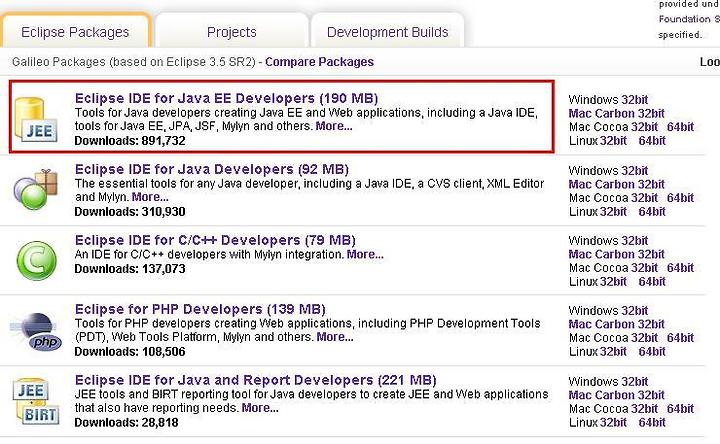Download Java Developers Linux 32bit
Viewport: 720px width, 444px height.
(613, 212)
